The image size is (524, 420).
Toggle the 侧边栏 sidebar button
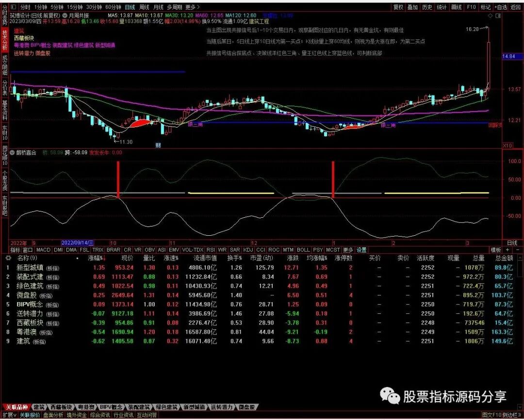click(x=511, y=415)
